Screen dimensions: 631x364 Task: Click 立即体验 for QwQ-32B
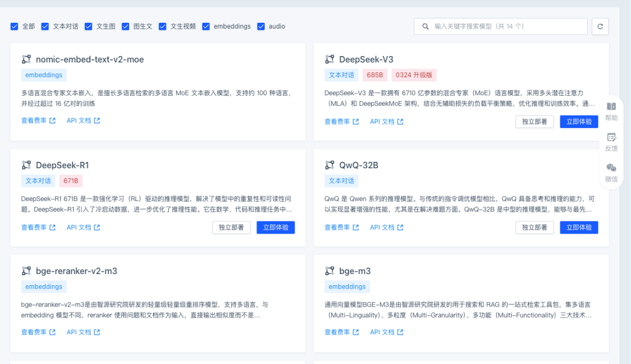coord(579,227)
